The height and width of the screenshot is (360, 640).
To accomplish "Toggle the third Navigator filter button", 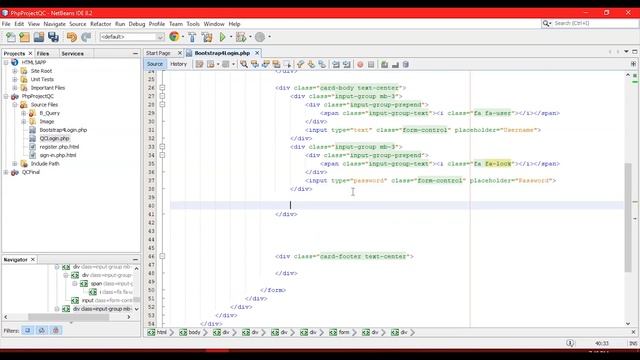I will pos(56,330).
